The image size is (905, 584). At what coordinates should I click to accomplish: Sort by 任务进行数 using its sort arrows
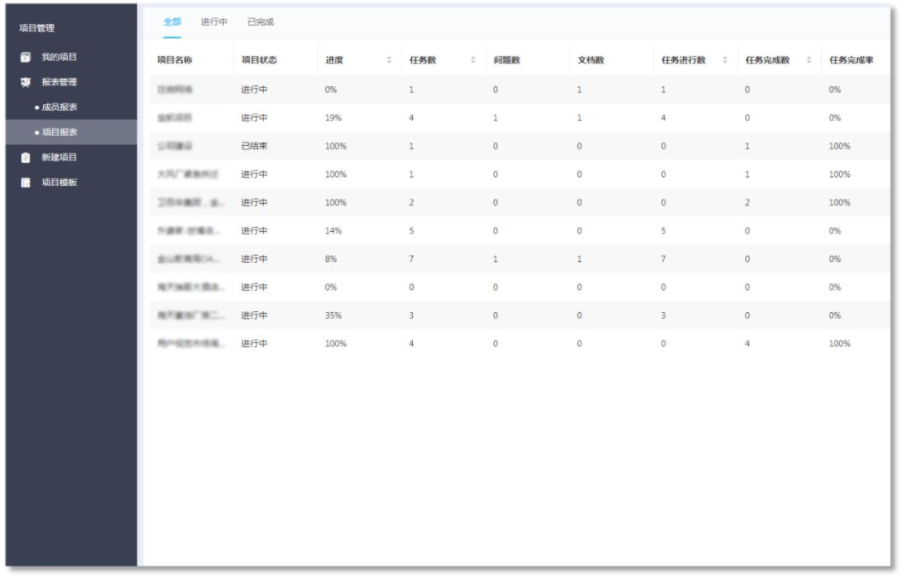tap(725, 60)
